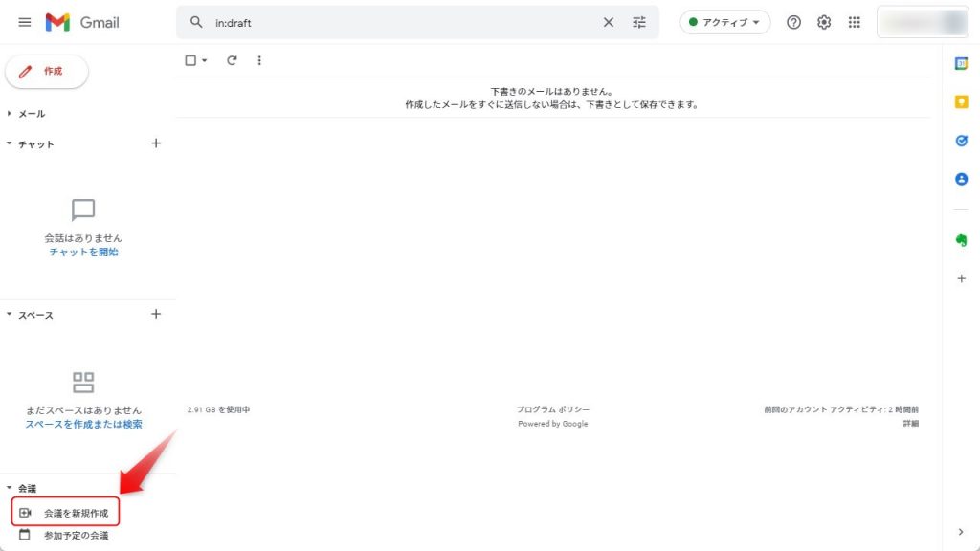Open the main menu hamburger icon
Screen dimensions: 980x551
pos(24,23)
